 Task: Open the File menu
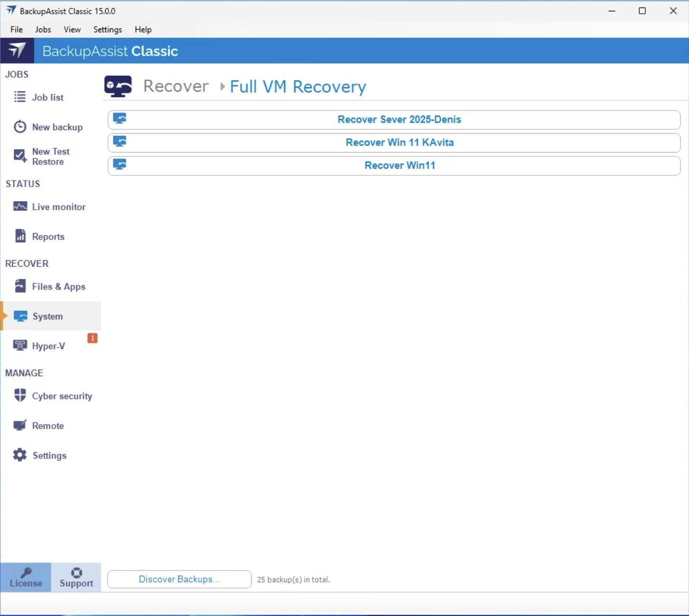[x=17, y=29]
